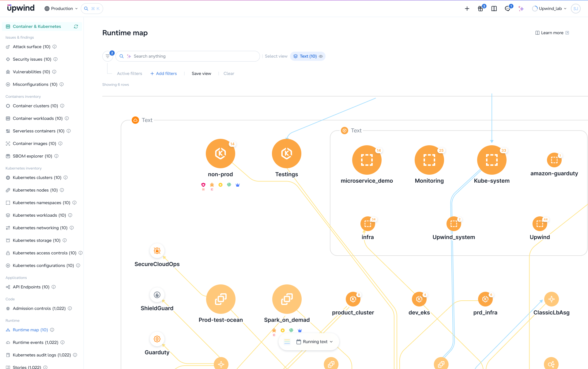Select Runtime events in sidebar
This screenshot has width=588, height=369.
click(x=35, y=342)
